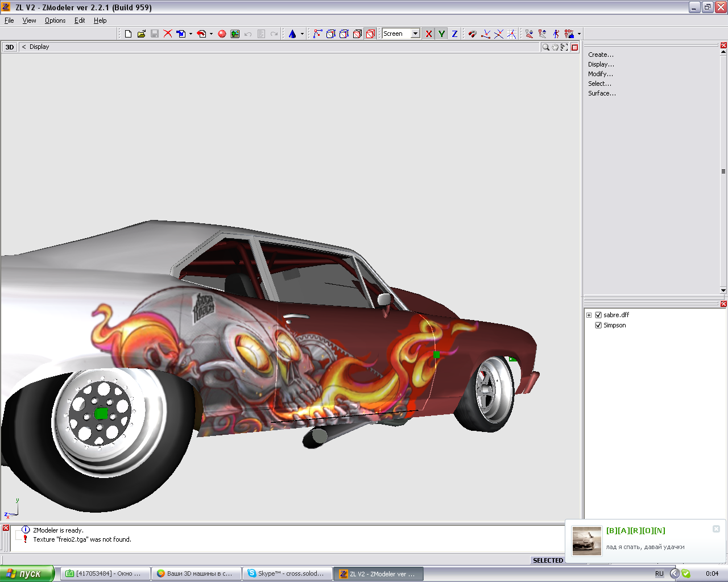Open the Options menu

coord(55,20)
